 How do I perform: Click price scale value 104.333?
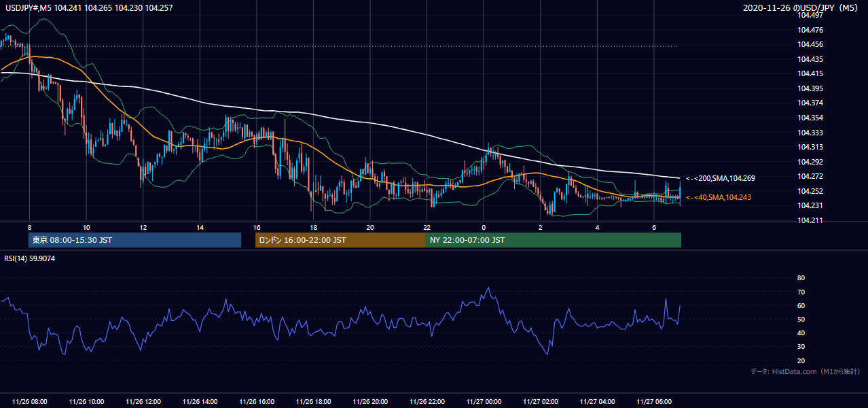click(x=811, y=133)
